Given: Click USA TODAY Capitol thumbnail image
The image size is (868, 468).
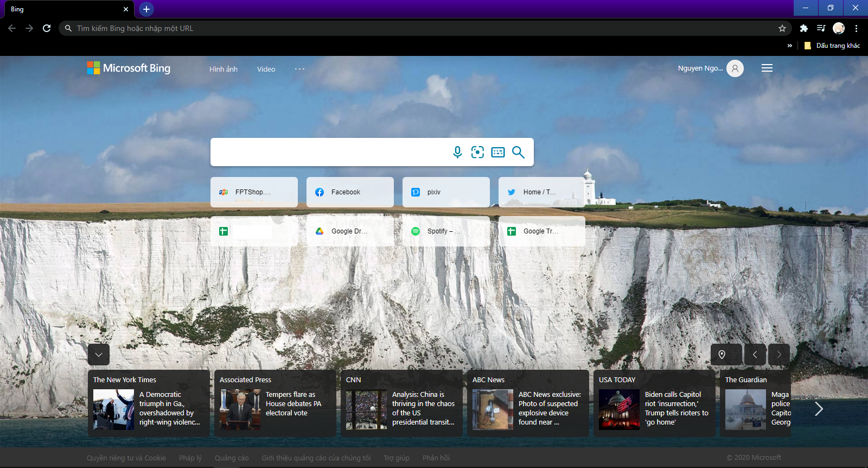Looking at the screenshot, I should pos(619,409).
